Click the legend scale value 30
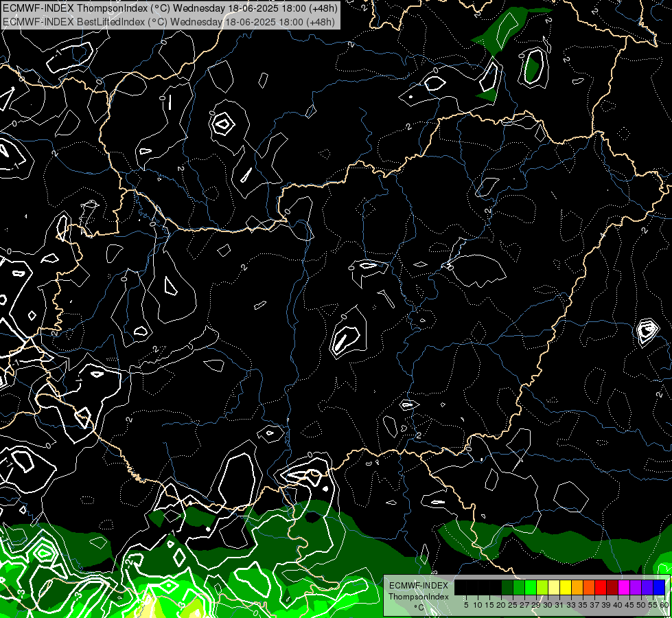 point(548,605)
